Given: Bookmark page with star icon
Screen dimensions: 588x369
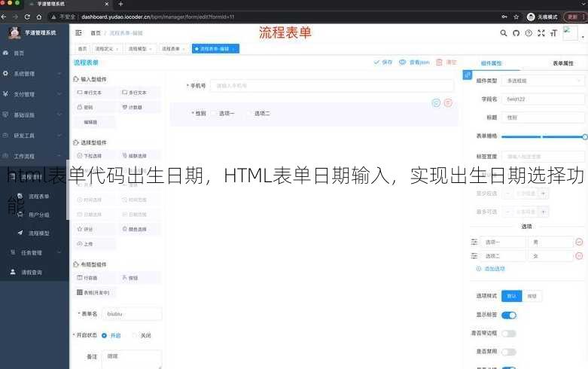Looking at the screenshot, I should click(x=516, y=17).
